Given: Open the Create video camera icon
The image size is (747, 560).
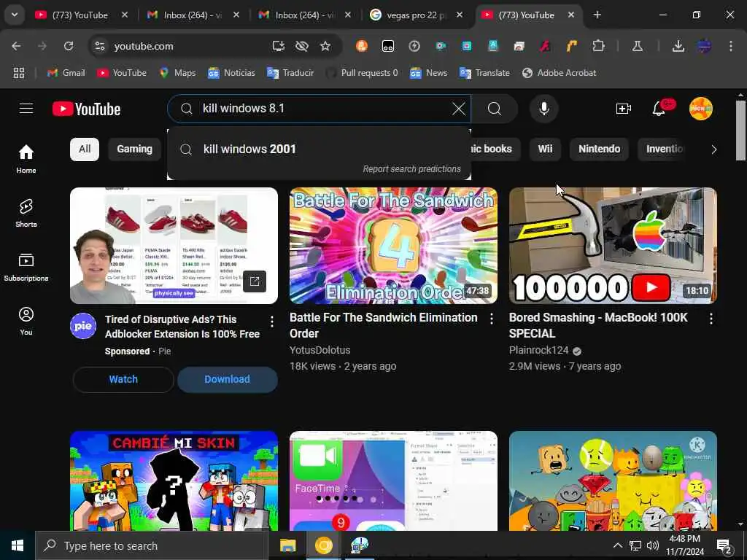Looking at the screenshot, I should [623, 109].
